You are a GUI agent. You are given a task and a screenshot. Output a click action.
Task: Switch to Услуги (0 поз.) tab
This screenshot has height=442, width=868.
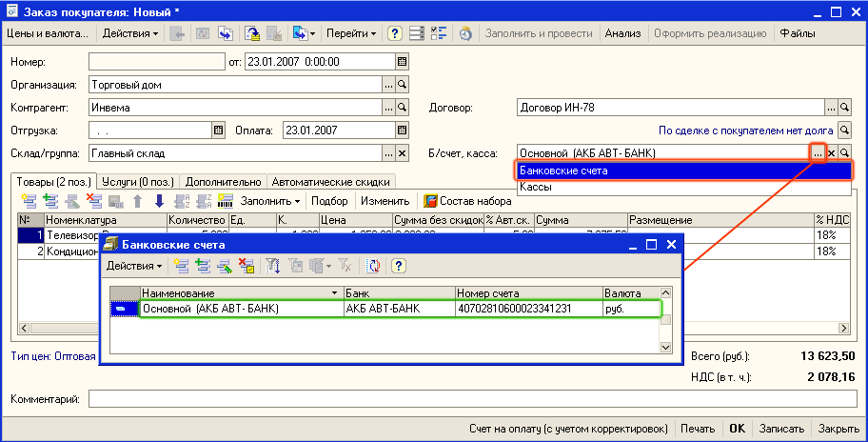click(x=138, y=182)
